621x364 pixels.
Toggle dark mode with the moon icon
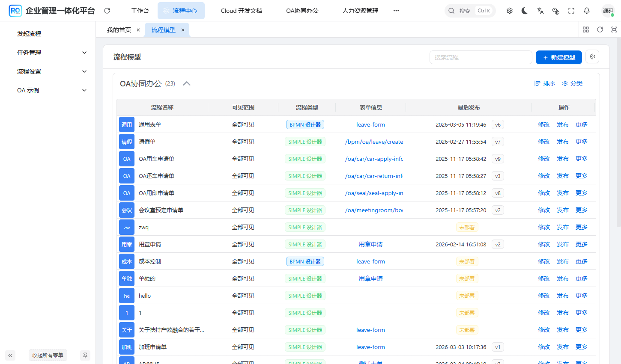(x=525, y=10)
